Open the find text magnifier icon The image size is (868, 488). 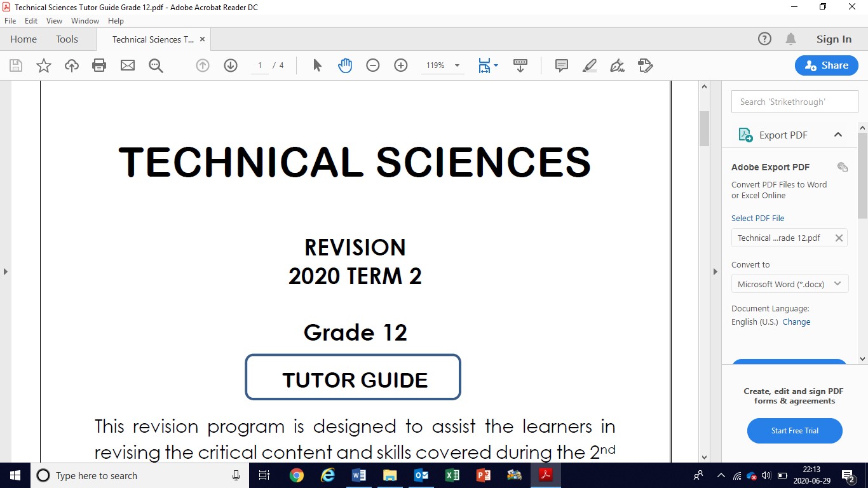click(x=156, y=65)
